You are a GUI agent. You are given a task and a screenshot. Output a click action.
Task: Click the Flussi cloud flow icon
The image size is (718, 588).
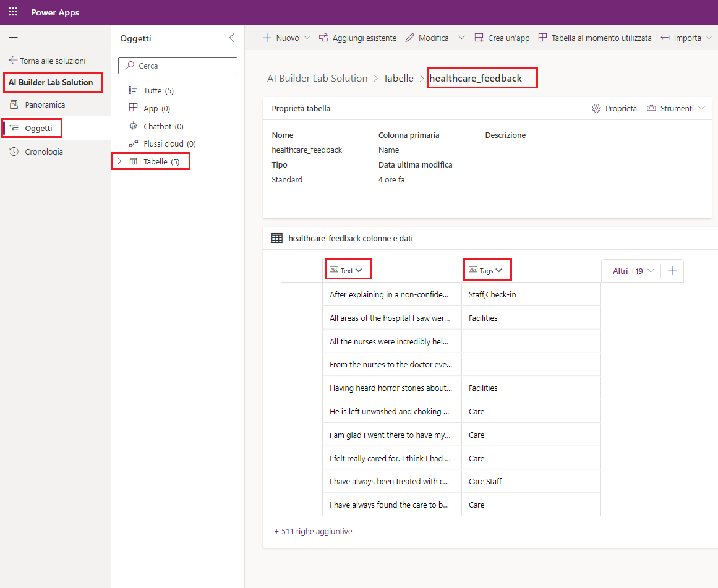tap(133, 143)
